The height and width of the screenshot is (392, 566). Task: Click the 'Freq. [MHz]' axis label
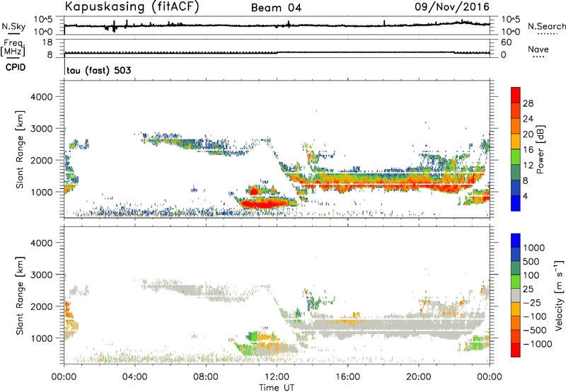pyautogui.click(x=13, y=48)
